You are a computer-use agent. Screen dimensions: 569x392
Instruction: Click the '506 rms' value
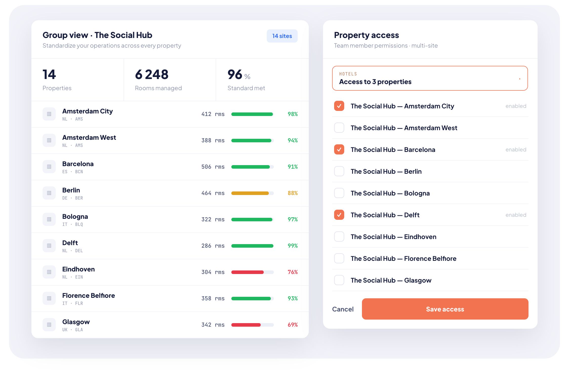pos(213,167)
